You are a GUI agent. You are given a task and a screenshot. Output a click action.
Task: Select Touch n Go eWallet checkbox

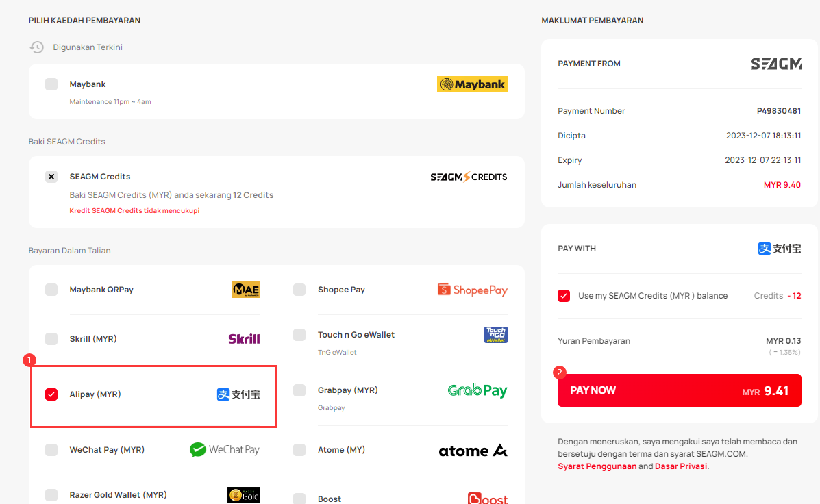click(x=299, y=335)
